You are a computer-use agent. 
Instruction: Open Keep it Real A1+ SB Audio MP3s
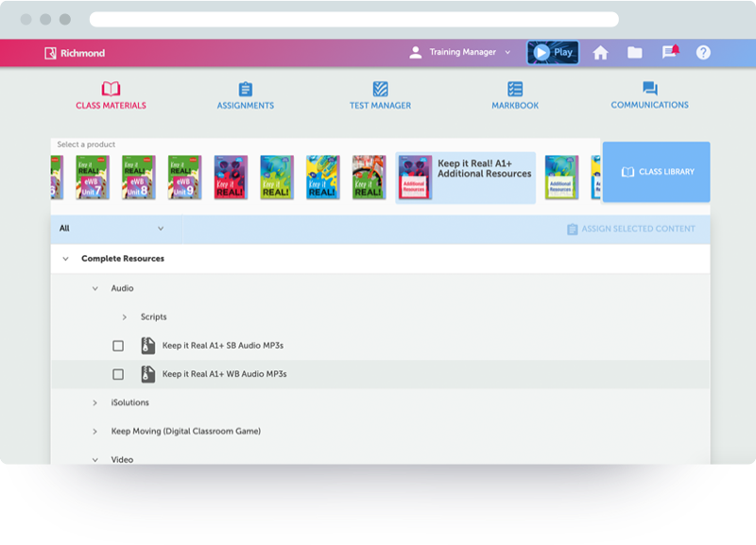pos(223,346)
